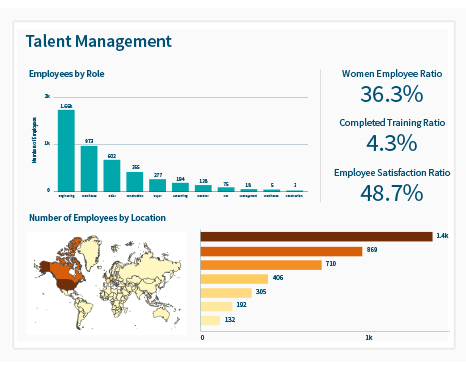Select the 48.7% satisfaction value
466x375 pixels.
point(392,193)
